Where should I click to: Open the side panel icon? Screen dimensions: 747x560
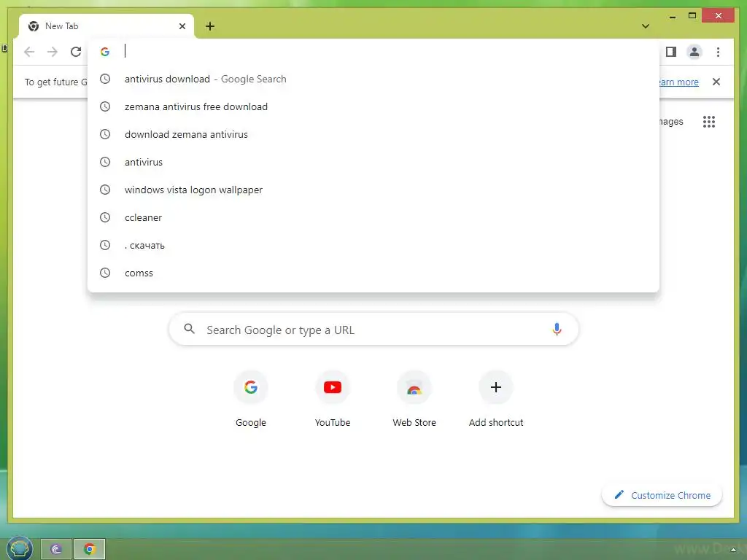671,52
